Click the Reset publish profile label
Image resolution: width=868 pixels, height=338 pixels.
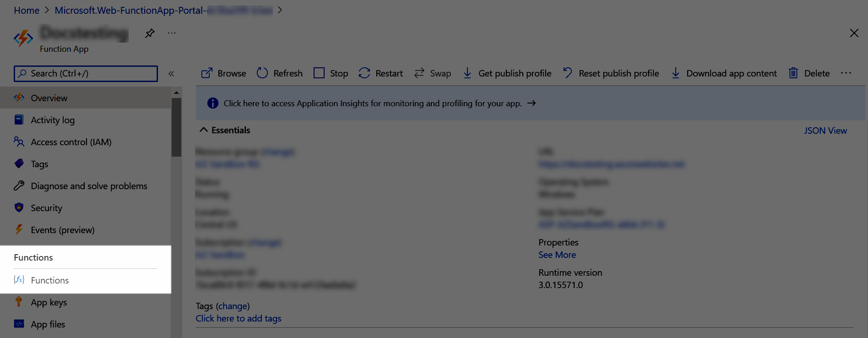[x=619, y=73]
